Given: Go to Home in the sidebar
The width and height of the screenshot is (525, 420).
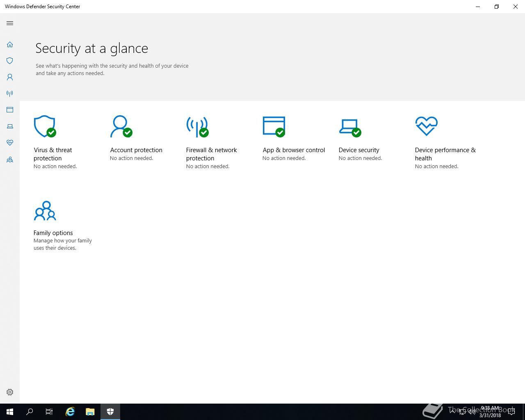Looking at the screenshot, I should (x=10, y=44).
